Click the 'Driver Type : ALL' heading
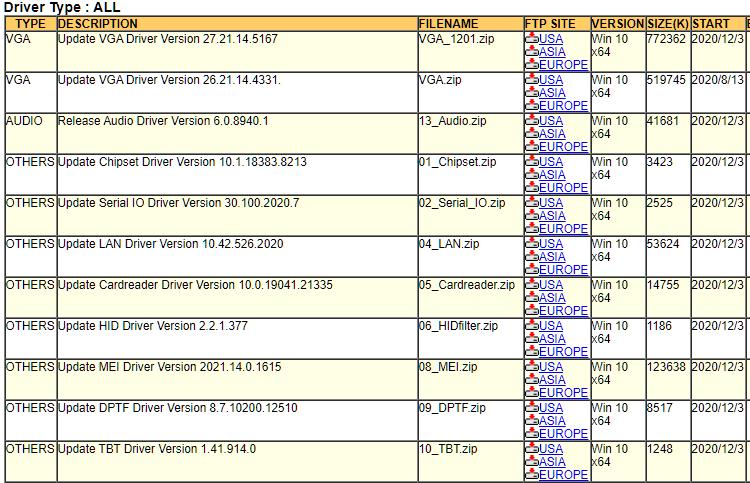 [62, 7]
